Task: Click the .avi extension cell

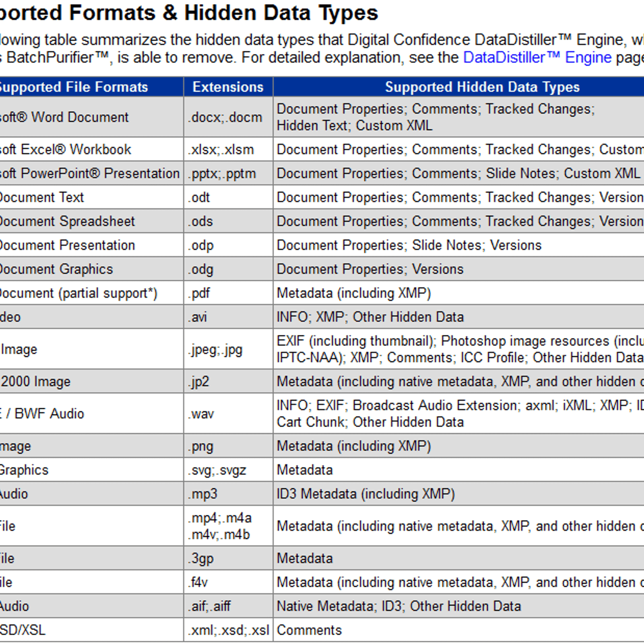Action: click(228, 317)
